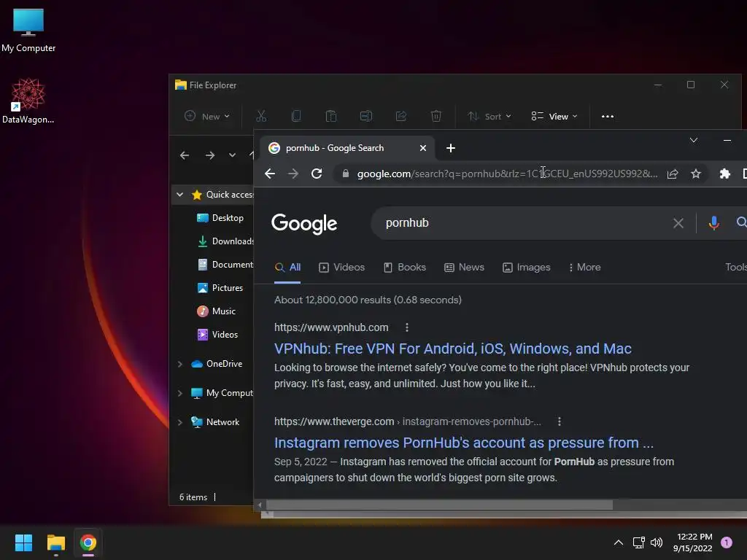
Task: Open the Chrome extensions puzzle icon
Action: [724, 174]
